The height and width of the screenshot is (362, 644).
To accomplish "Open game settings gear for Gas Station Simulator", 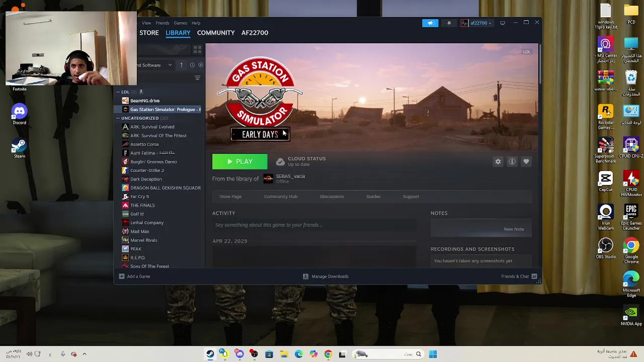I will click(498, 161).
